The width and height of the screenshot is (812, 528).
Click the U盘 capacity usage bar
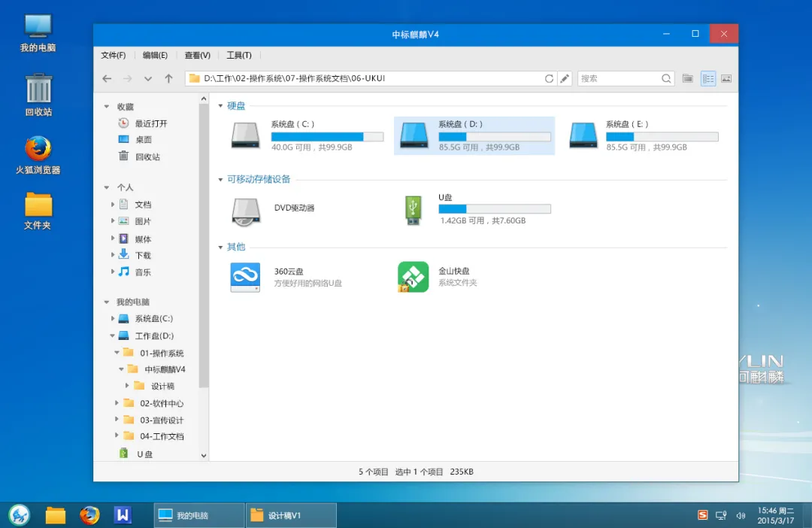pos(495,209)
